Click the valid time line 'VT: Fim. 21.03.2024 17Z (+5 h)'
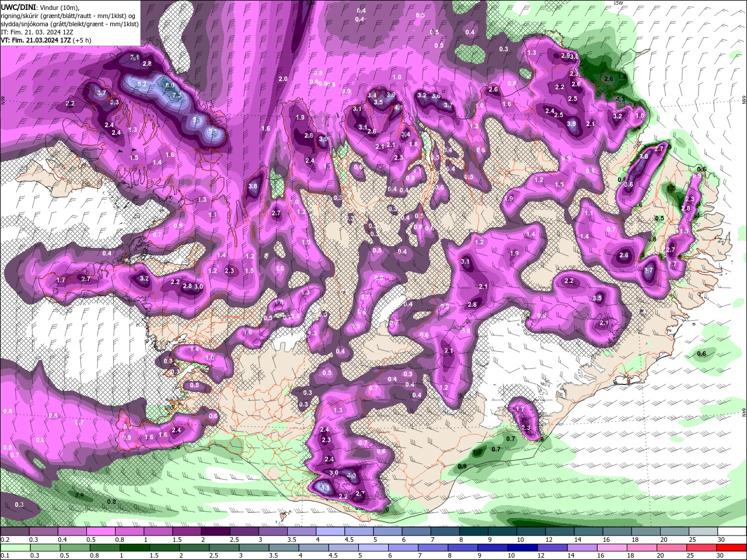 tap(46, 40)
